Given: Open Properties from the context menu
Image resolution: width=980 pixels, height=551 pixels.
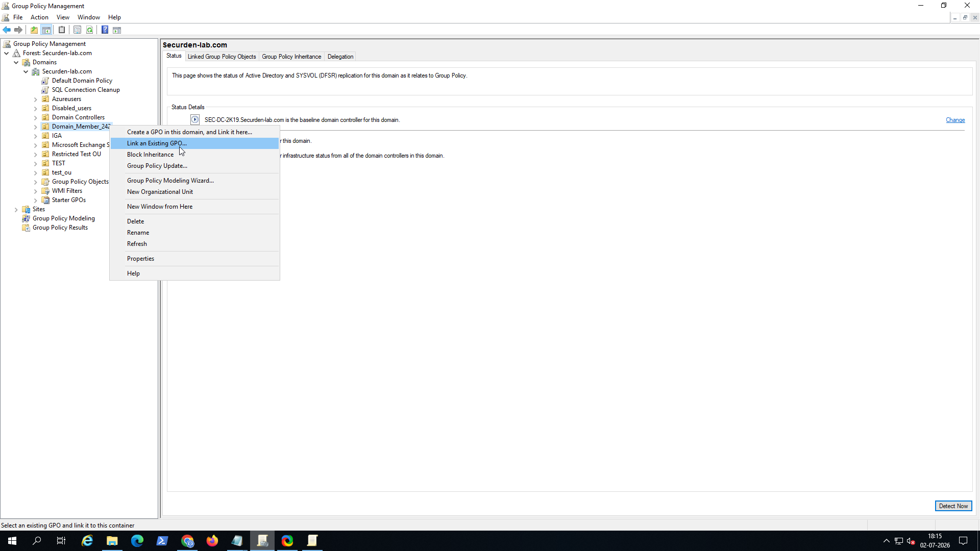Looking at the screenshot, I should 194,259.
